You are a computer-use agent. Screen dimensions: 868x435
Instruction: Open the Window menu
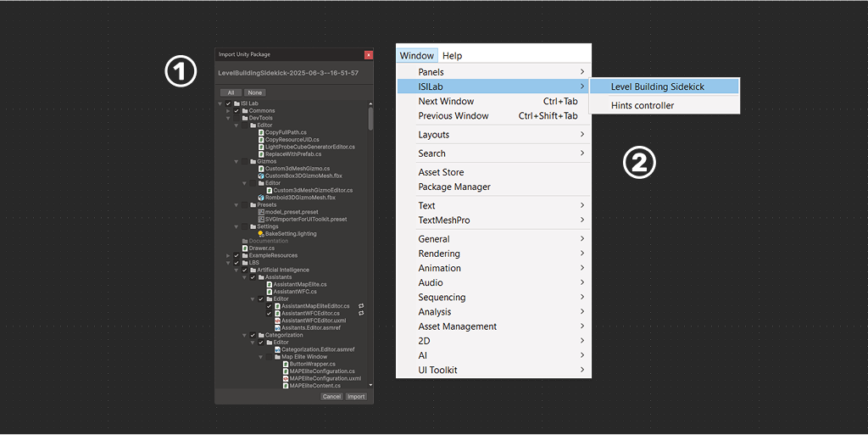[x=417, y=55]
